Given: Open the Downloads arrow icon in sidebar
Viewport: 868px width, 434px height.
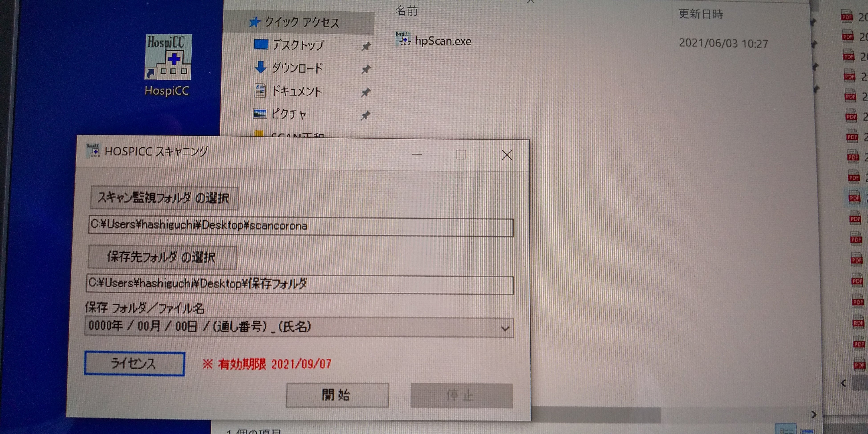Looking at the screenshot, I should click(260, 67).
